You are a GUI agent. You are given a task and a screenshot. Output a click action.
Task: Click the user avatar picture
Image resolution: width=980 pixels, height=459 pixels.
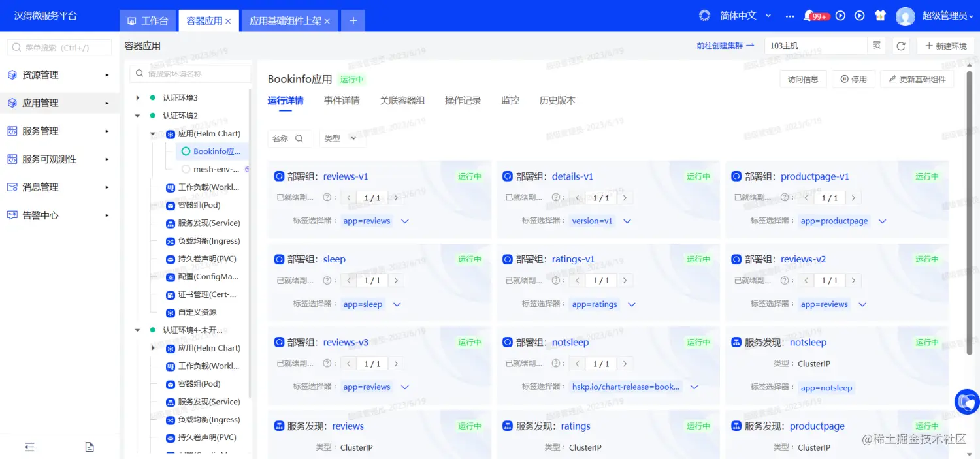(905, 16)
